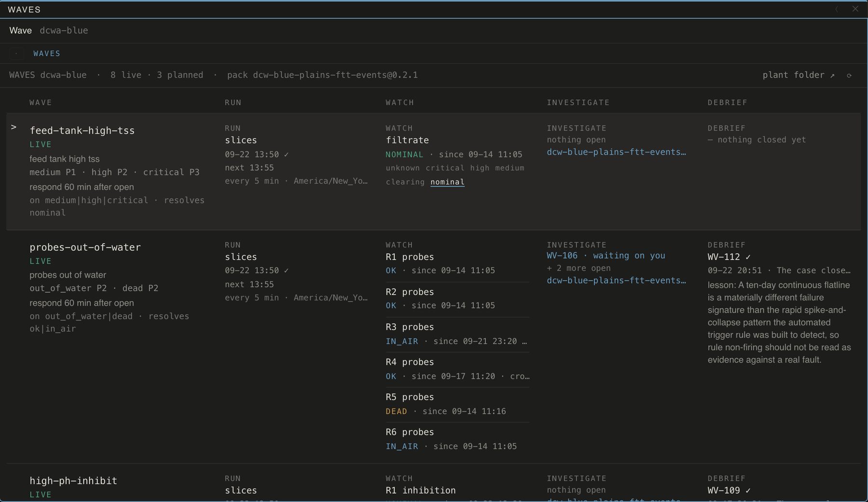Click the small dot box left of WAVES tab
This screenshot has width=868, height=502.
(17, 54)
